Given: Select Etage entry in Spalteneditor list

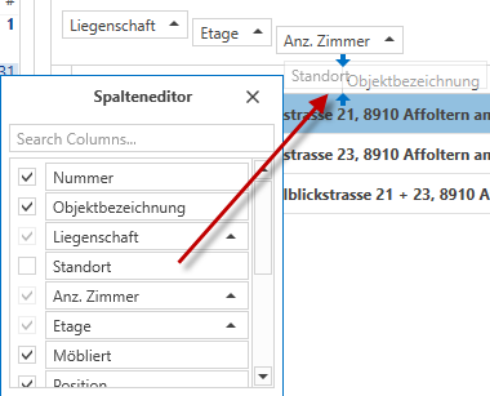Looking at the screenshot, I should (x=147, y=325).
